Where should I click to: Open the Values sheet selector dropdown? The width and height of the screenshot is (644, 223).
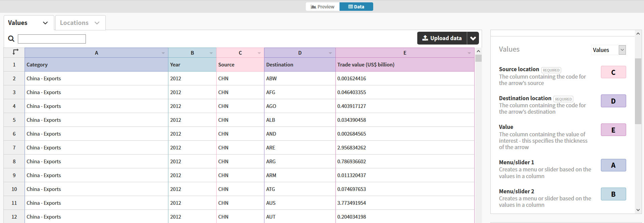(x=609, y=50)
